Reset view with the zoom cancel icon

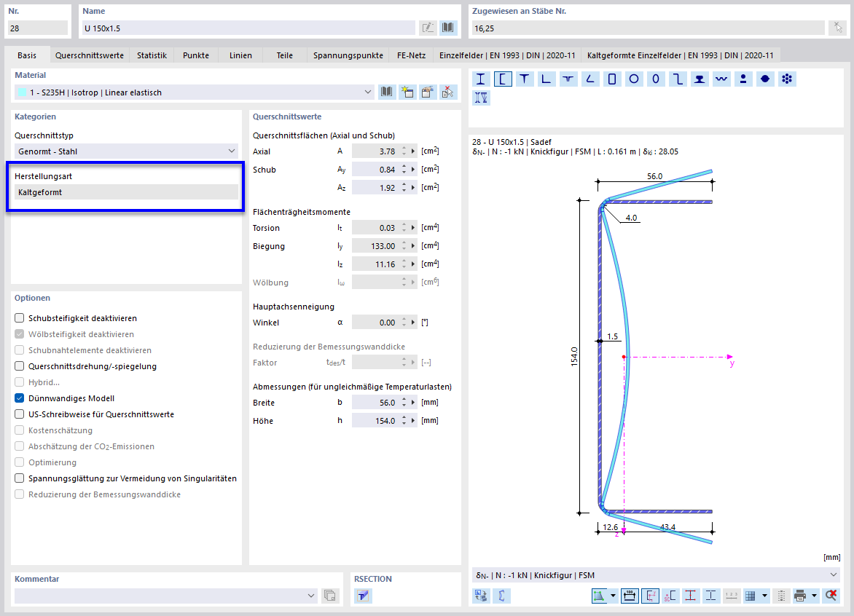click(831, 596)
